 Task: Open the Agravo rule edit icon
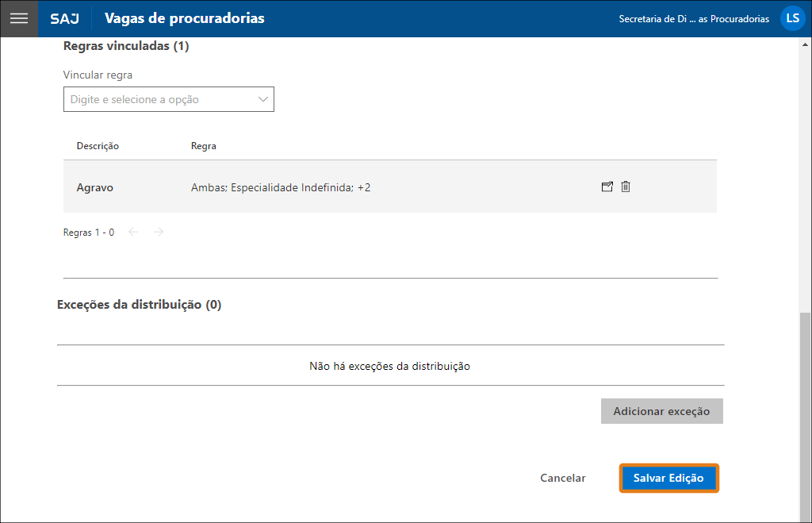point(607,187)
